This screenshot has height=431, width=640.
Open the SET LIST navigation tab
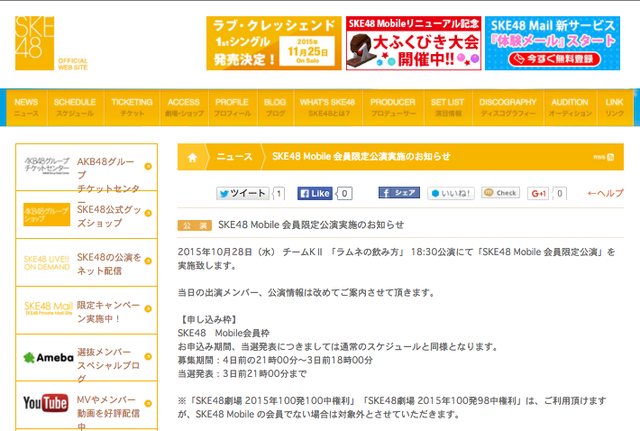click(x=448, y=107)
